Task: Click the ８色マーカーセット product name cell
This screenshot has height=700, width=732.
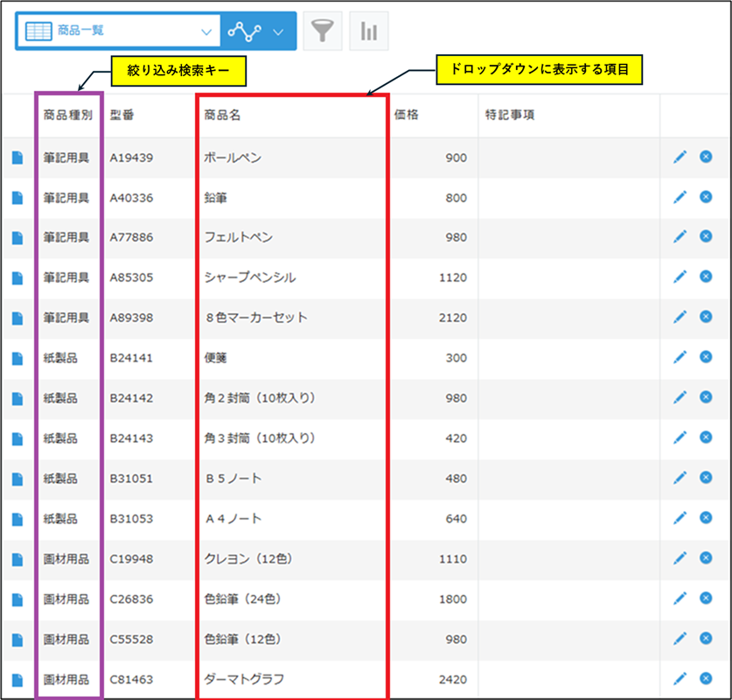Action: (255, 318)
